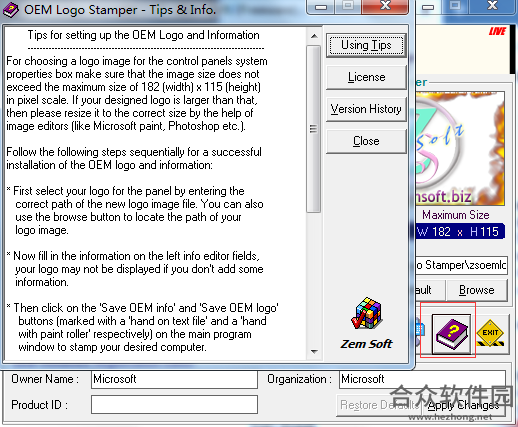
Task: Click Browse to locate logo image
Action: pos(477,290)
